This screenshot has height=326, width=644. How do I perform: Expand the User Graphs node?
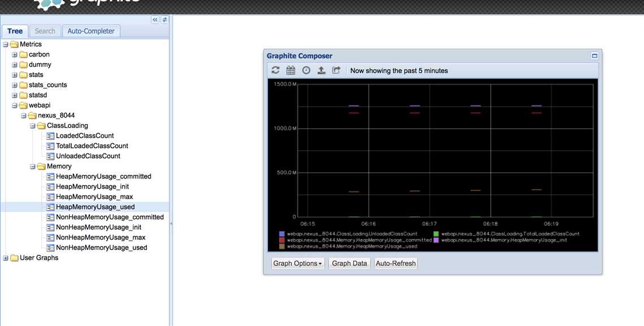click(5, 258)
